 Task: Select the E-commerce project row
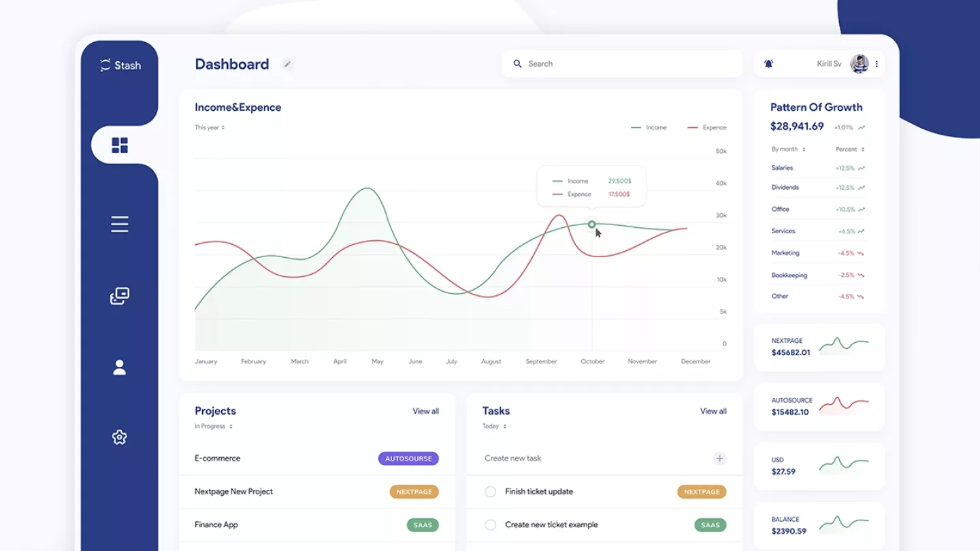coord(316,458)
